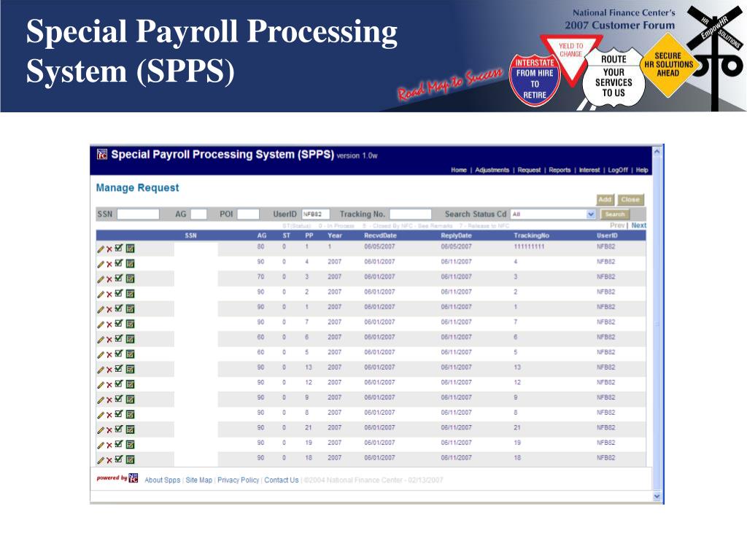Click the Year column header
This screenshot has height=560, width=747.
coord(335,236)
